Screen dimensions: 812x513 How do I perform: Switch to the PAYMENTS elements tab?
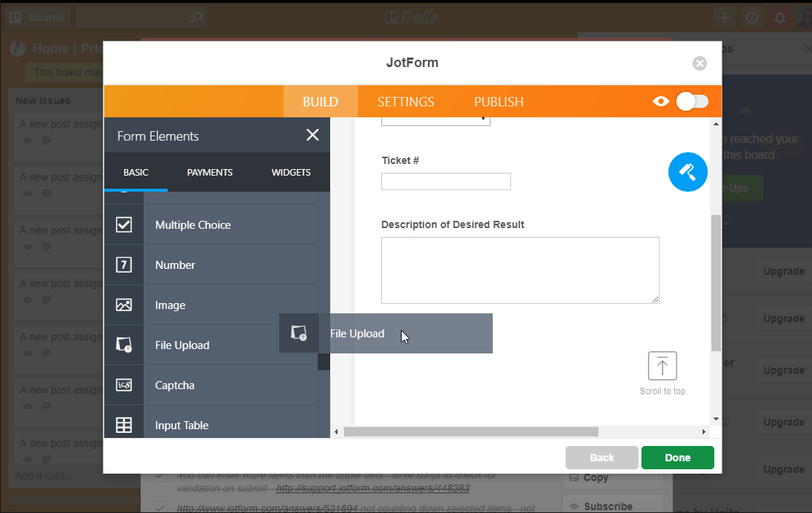pyautogui.click(x=210, y=173)
